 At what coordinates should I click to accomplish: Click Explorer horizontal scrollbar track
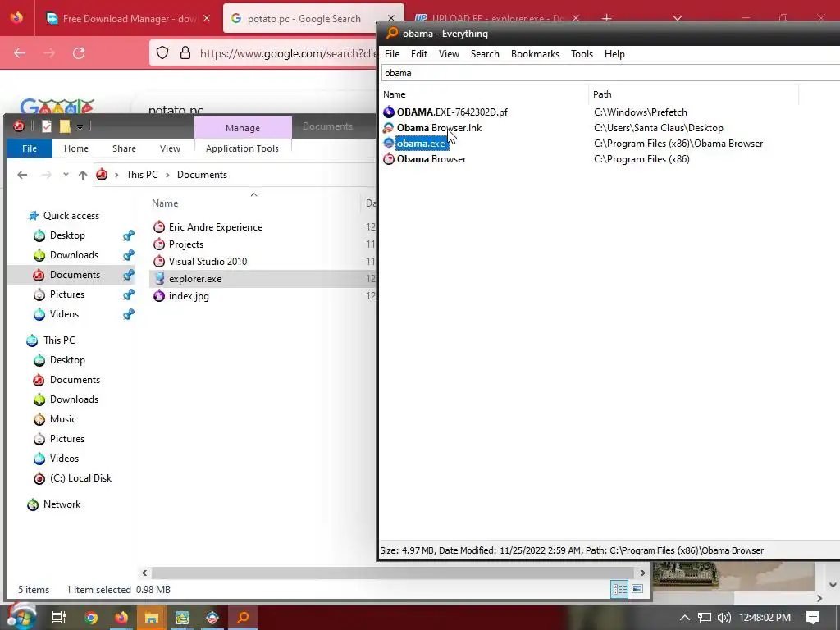(394, 573)
